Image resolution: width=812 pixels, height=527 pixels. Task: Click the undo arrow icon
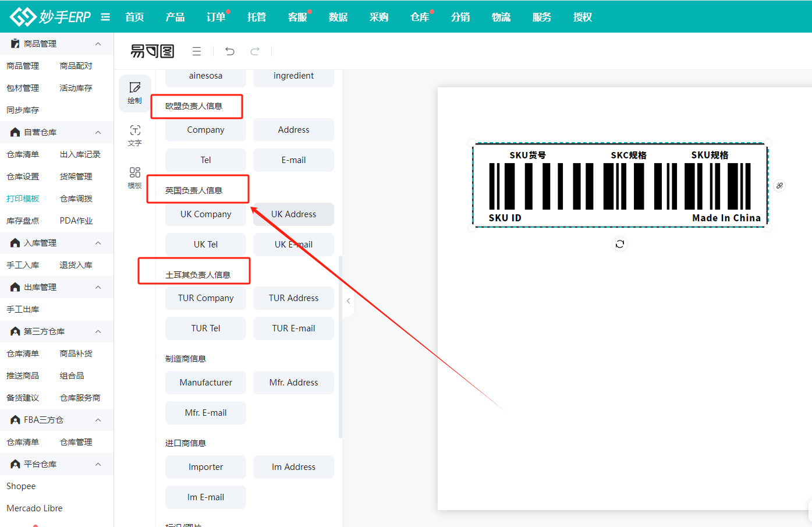(x=230, y=51)
